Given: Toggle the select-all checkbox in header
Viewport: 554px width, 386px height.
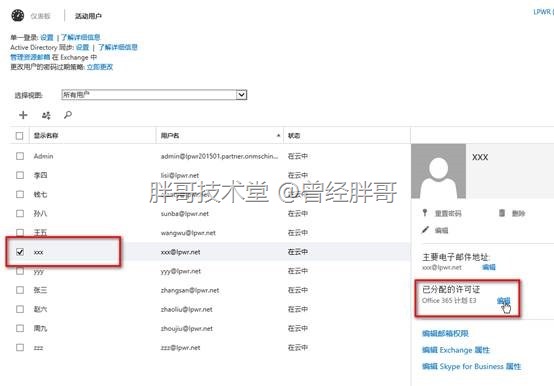Looking at the screenshot, I should click(19, 136).
